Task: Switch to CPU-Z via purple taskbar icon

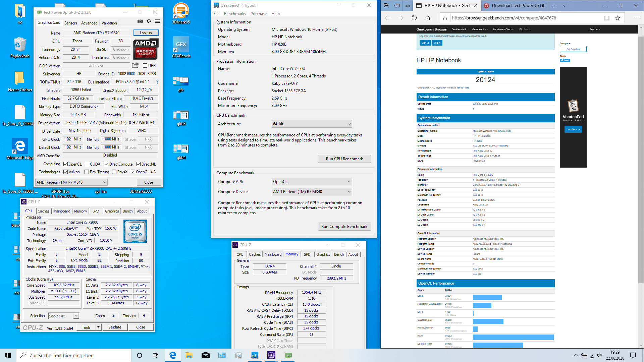Action: pos(271,355)
